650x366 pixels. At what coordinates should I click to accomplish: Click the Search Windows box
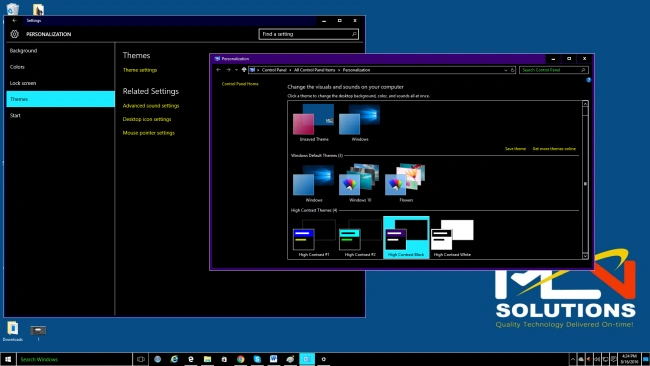point(75,359)
